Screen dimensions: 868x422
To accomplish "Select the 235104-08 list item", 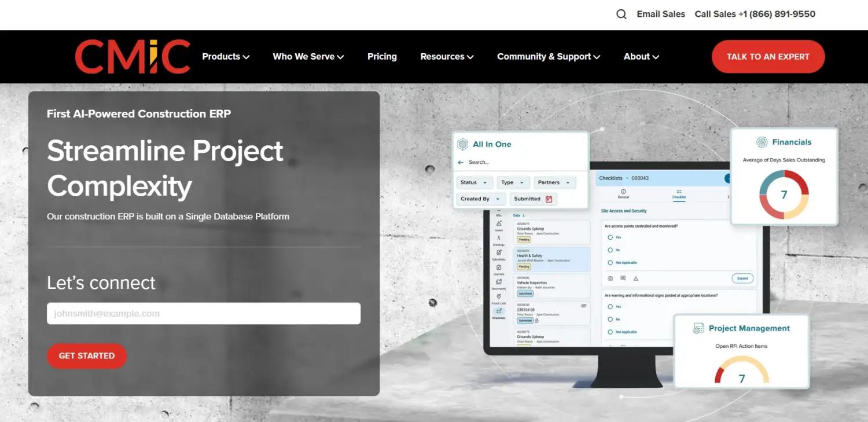I will point(551,313).
